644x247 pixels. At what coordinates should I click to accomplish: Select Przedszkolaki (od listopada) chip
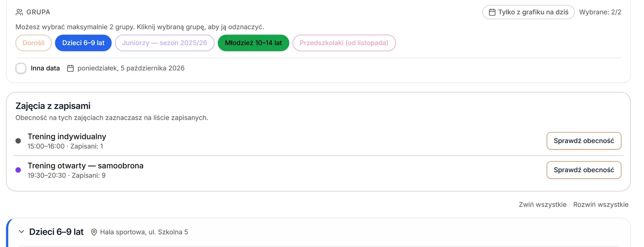point(344,43)
